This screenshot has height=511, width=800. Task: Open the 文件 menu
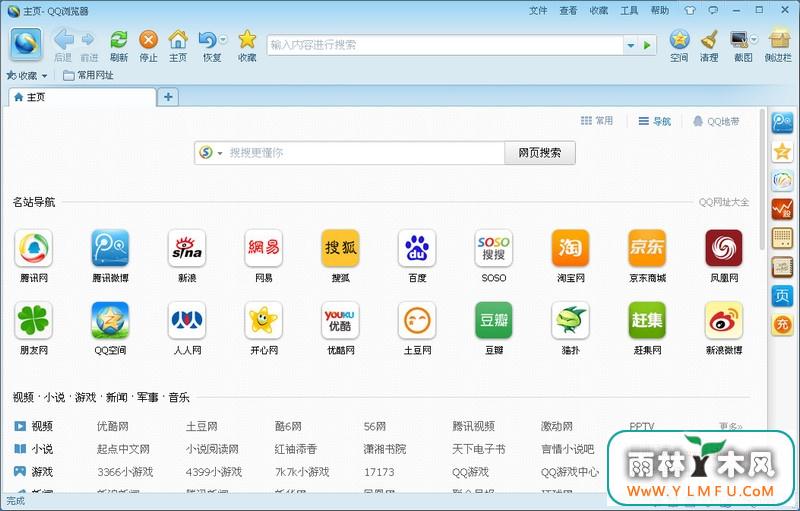[x=538, y=10]
